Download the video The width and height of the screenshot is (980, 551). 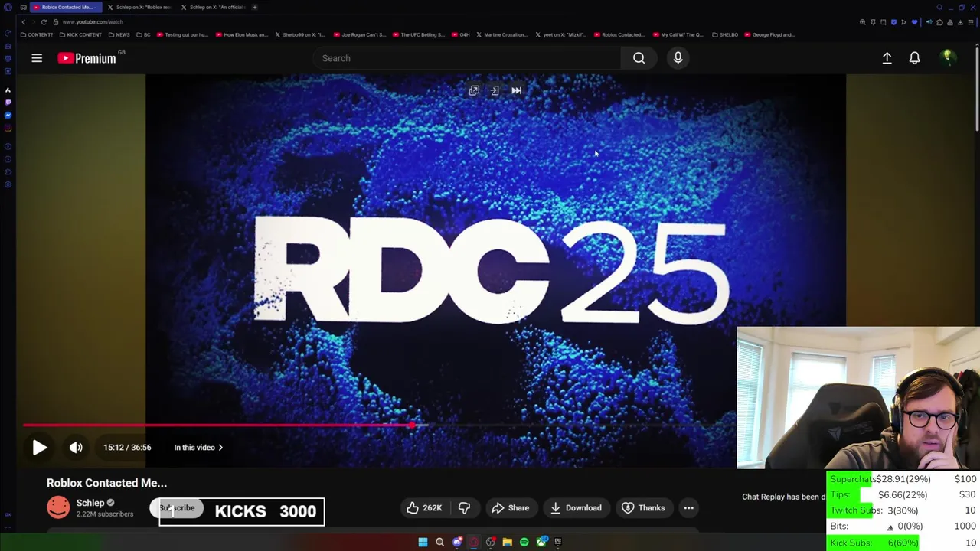(576, 508)
